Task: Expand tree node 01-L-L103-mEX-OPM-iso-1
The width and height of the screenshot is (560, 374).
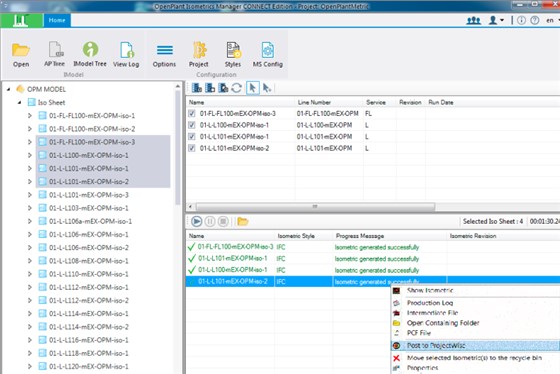Action: click(x=30, y=208)
